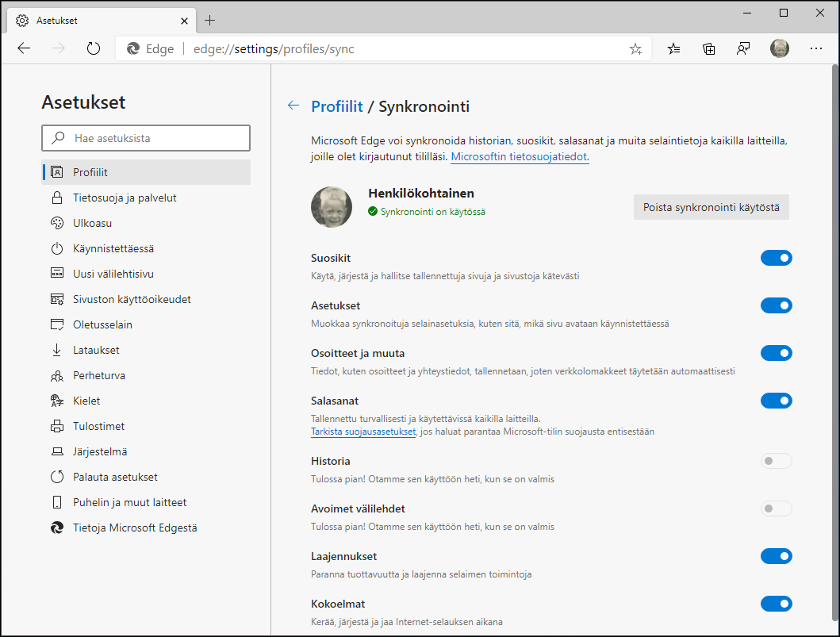
Task: Open the favorites bar icon
Action: click(x=673, y=48)
